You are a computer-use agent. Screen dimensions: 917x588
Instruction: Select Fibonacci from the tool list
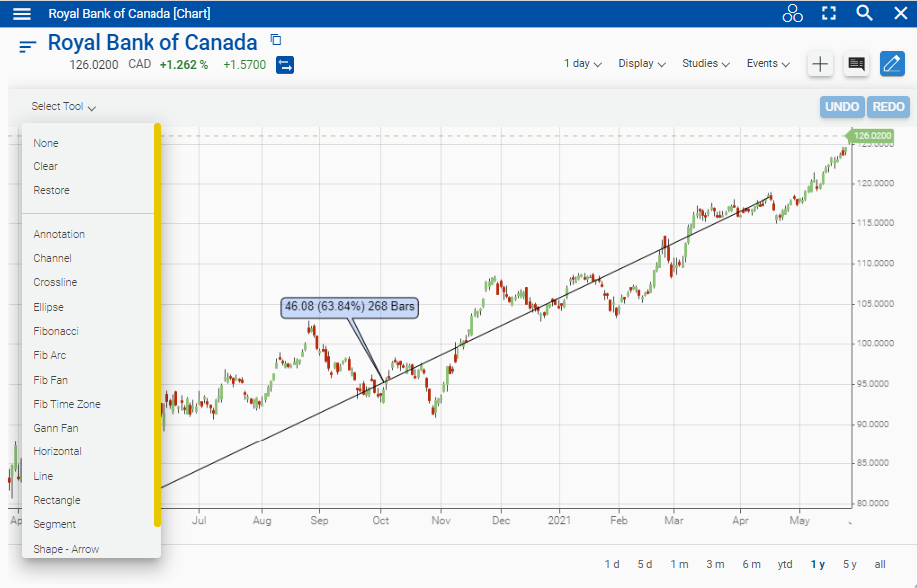pos(56,331)
